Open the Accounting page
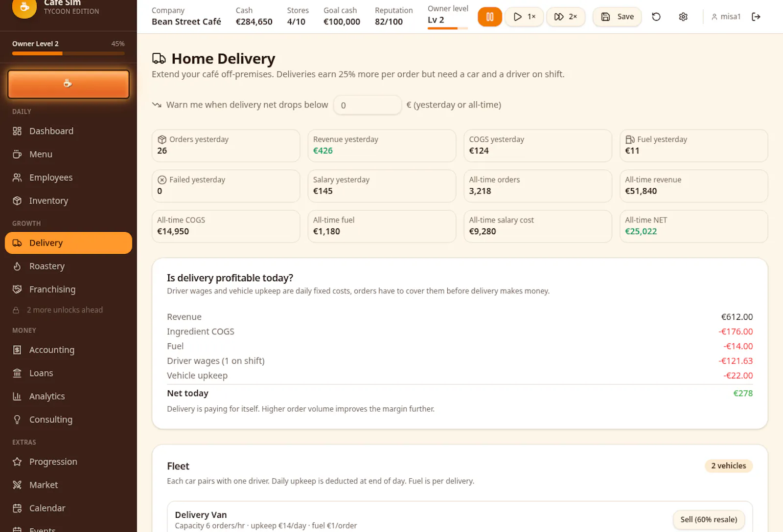The image size is (783, 532). [x=69, y=350]
